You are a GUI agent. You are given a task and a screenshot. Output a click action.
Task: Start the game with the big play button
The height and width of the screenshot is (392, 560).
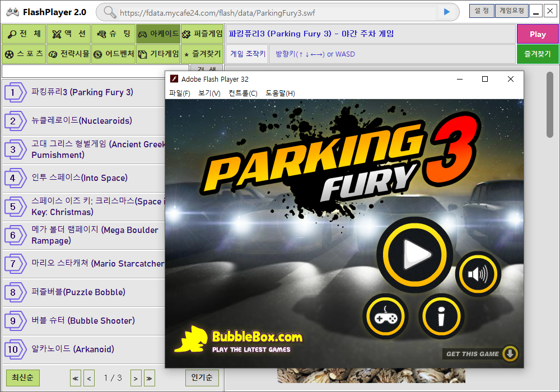click(x=414, y=255)
